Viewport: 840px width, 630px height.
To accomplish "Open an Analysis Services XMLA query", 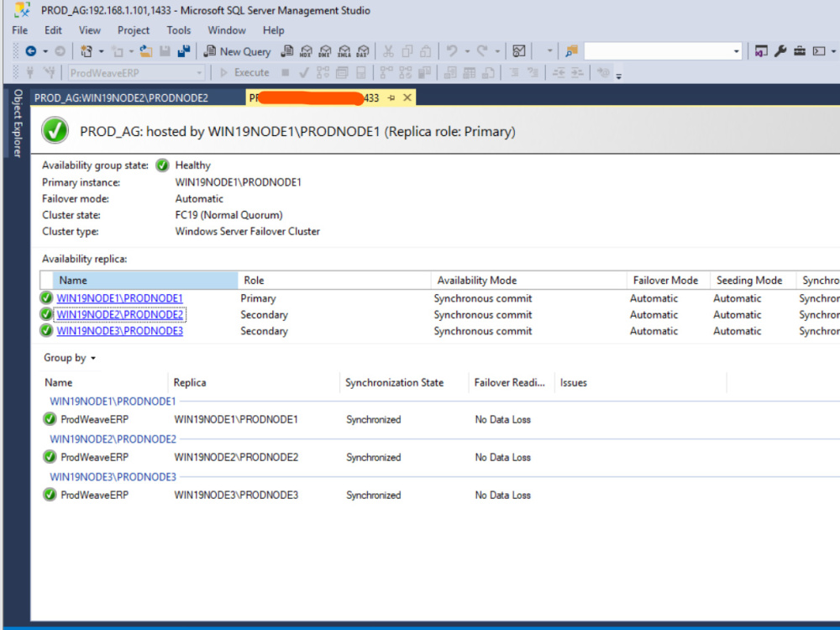I will tap(344, 51).
